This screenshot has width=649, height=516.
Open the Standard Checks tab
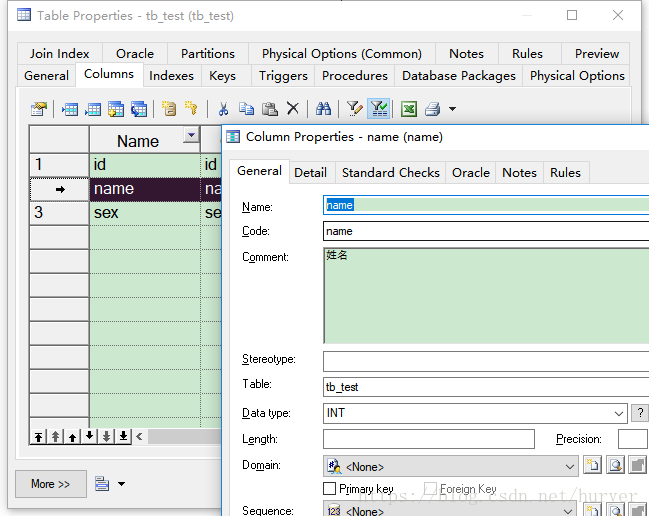click(391, 173)
